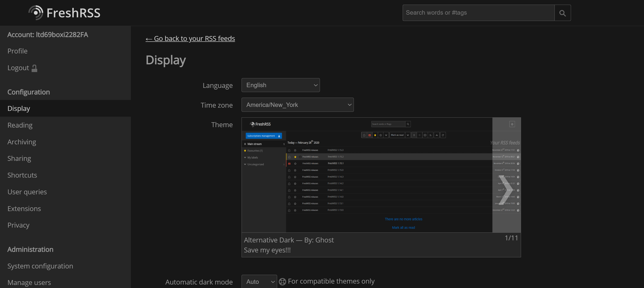The image size is (644, 288).
Task: Click the 'Account: ltd69boxi2282FA' sidebar heading
Action: [48, 34]
